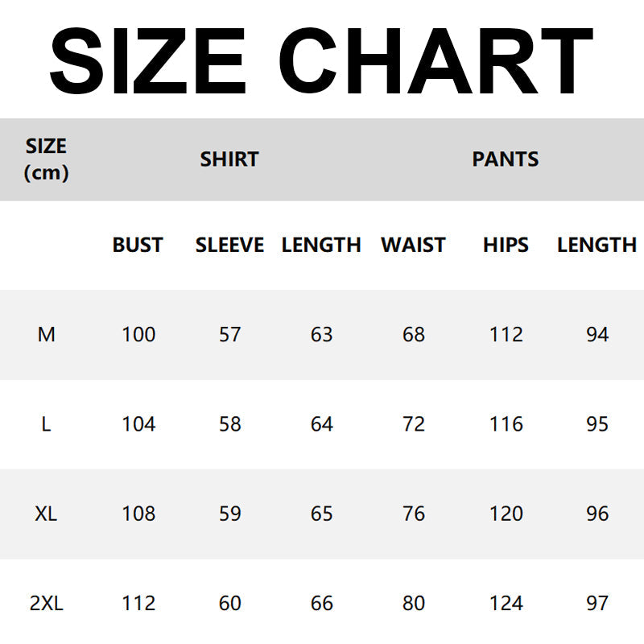Select the PANTS column group header

click(506, 159)
